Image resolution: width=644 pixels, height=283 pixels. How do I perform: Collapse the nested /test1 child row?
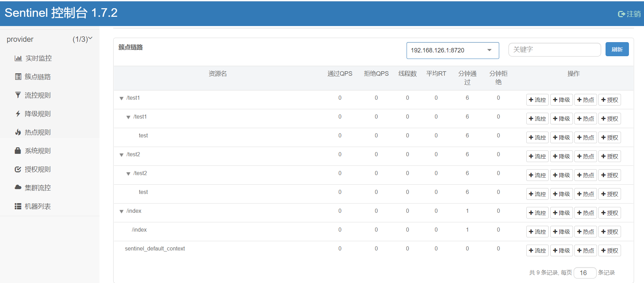coord(128,117)
